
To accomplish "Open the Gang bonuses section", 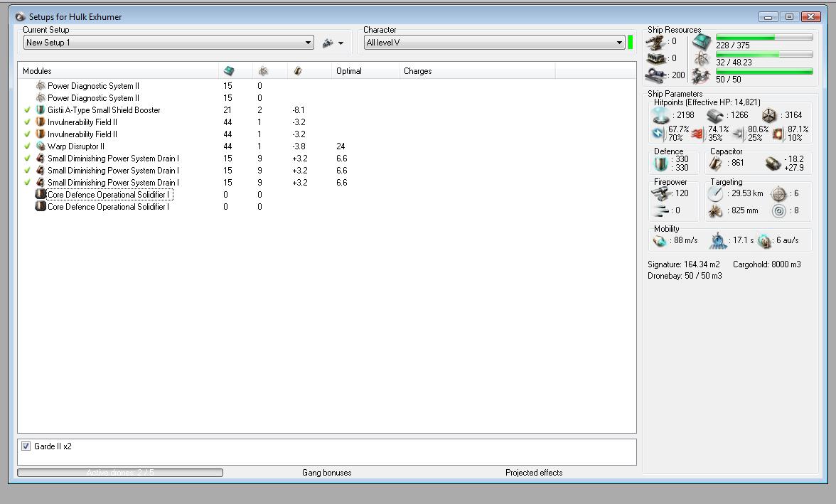I will tap(327, 473).
